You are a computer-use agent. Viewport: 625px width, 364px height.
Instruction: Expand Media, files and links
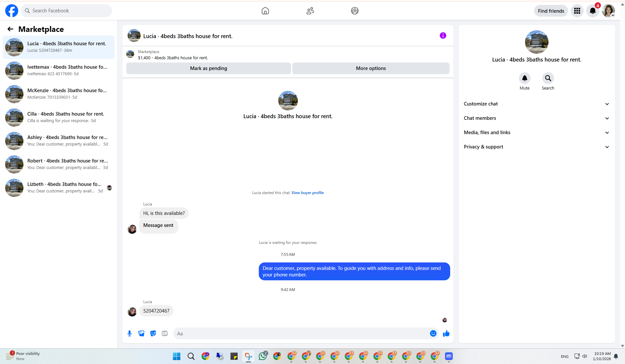pyautogui.click(x=536, y=133)
